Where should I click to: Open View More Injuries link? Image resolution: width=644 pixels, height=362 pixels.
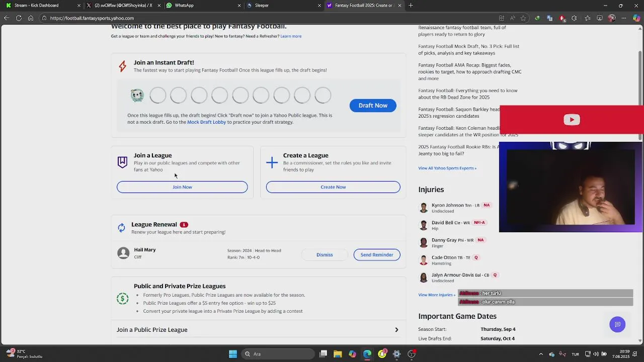tap(437, 295)
